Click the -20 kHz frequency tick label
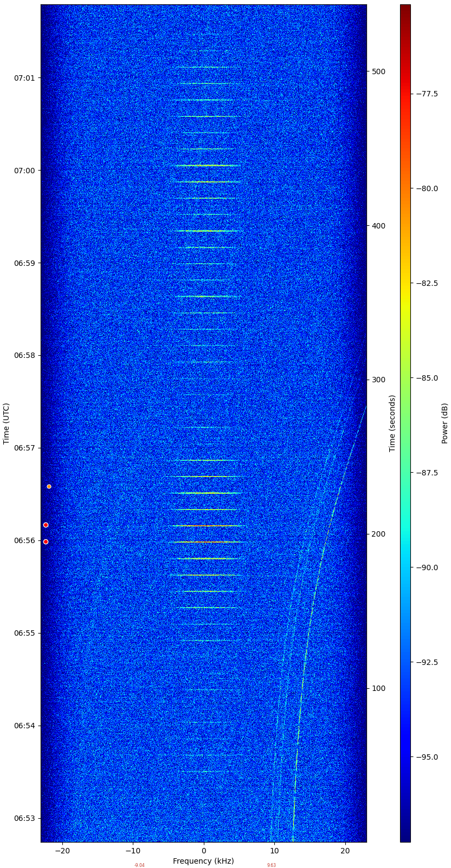The image size is (451, 868). (x=62, y=851)
